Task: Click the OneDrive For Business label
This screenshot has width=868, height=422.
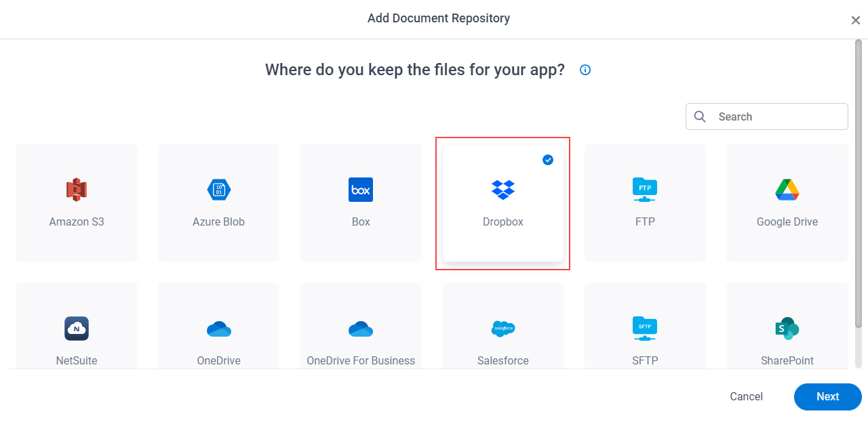Action: click(x=361, y=360)
